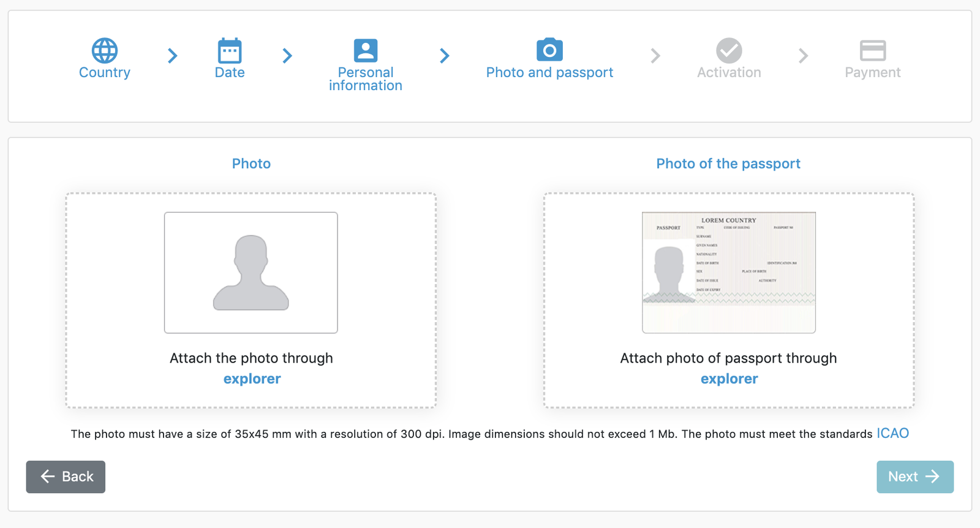Click the Photo and passport camera icon
Viewport: 980px width, 528px height.
click(549, 50)
